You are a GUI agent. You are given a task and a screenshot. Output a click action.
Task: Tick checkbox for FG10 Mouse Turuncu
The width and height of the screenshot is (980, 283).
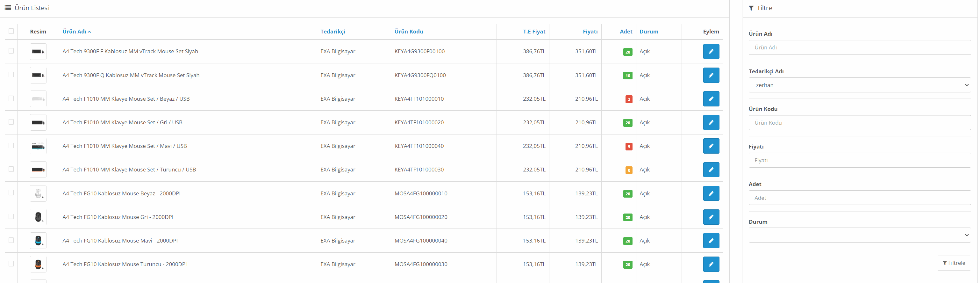tap(11, 264)
